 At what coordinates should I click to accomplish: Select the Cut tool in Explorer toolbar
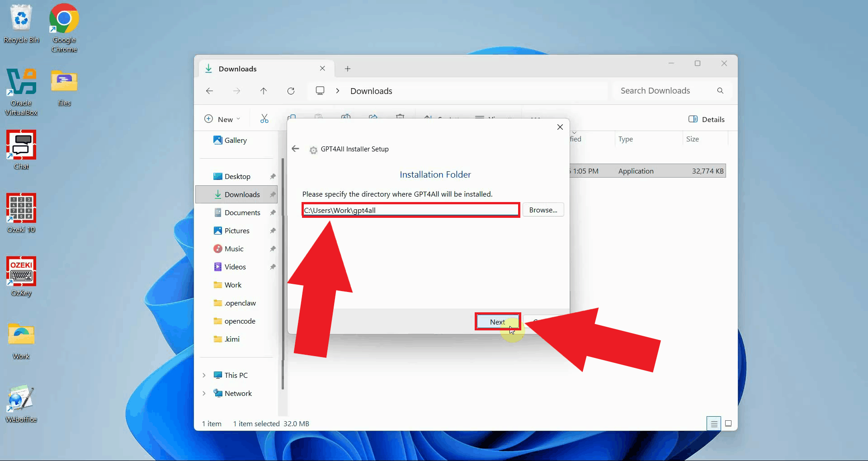pyautogui.click(x=264, y=118)
